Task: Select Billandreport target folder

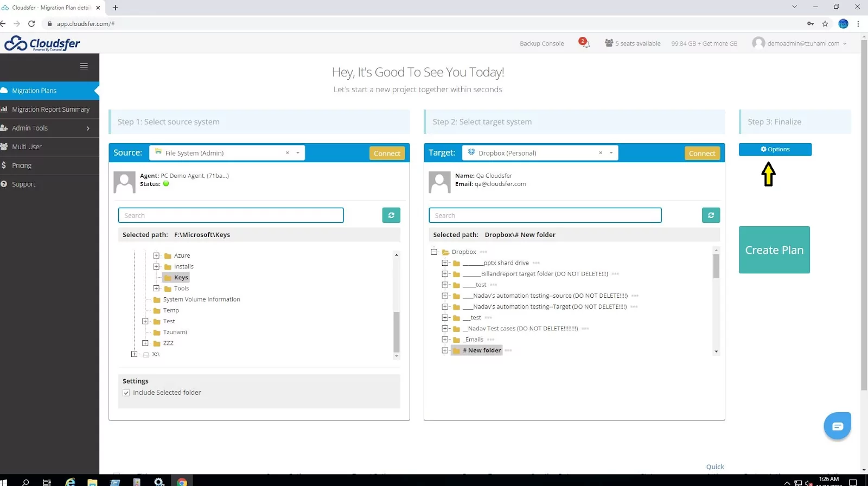Action: point(535,274)
